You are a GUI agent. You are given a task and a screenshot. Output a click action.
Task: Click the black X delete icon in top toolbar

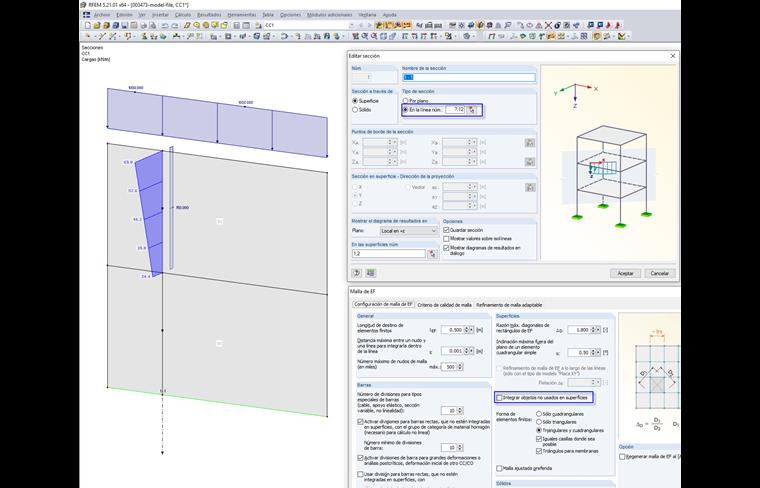pos(548,25)
